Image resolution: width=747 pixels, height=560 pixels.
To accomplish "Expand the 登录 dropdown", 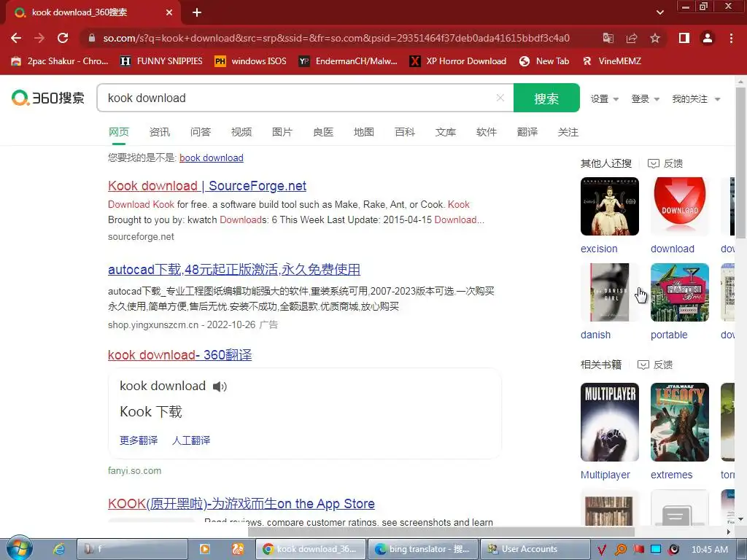I will (x=645, y=99).
